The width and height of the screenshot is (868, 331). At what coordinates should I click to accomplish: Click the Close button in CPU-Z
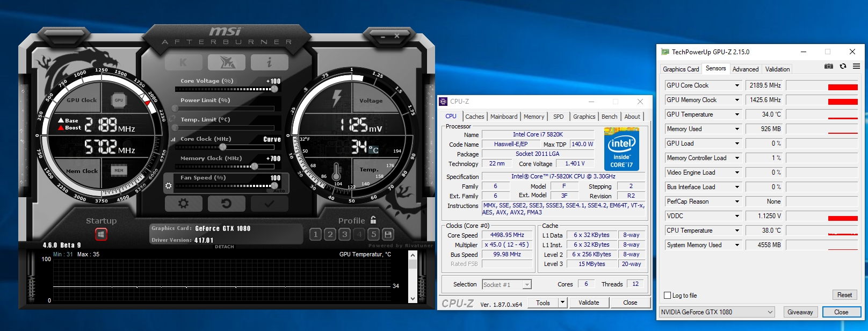click(x=630, y=303)
